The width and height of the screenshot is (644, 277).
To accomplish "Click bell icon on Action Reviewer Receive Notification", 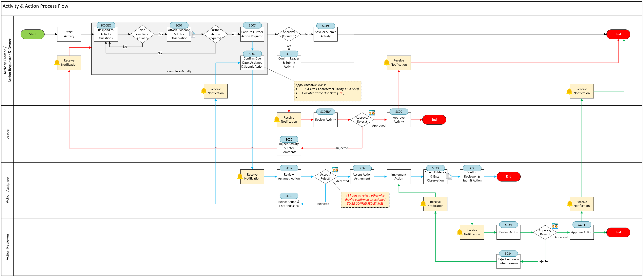I will pos(459,232).
